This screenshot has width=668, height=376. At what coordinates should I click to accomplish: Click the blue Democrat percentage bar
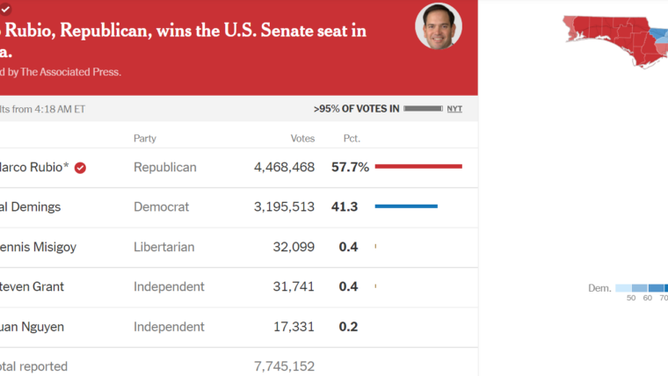click(406, 206)
